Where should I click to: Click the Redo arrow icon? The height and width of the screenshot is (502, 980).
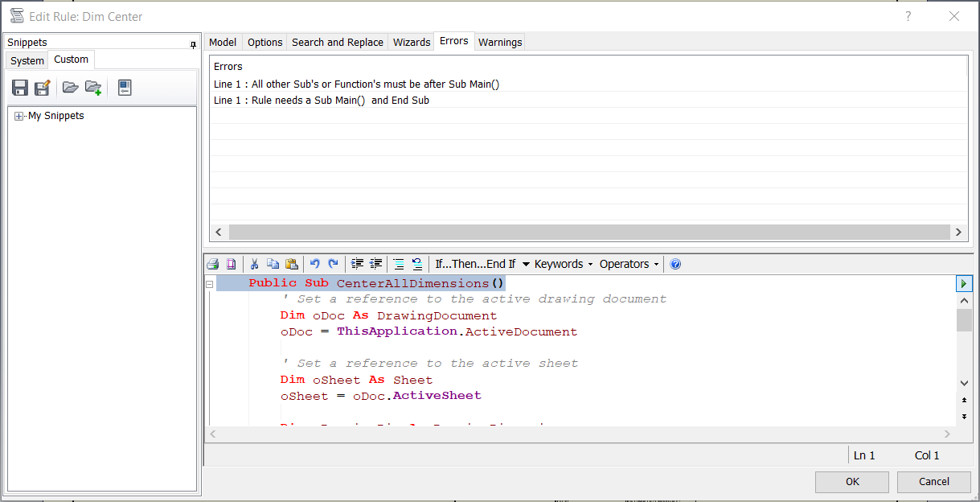click(334, 264)
